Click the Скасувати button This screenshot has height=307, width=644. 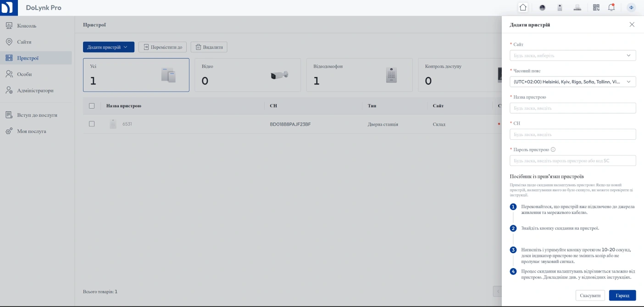[x=590, y=296]
